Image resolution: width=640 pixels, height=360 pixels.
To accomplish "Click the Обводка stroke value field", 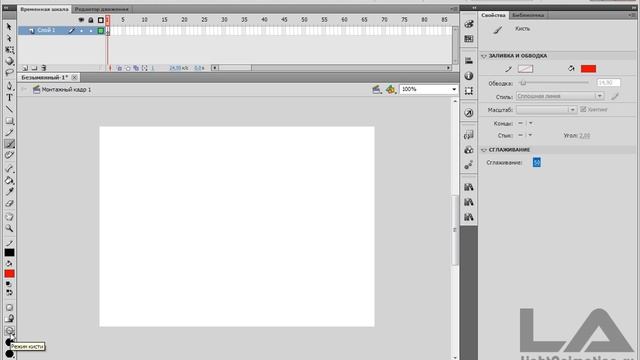I will click(608, 83).
